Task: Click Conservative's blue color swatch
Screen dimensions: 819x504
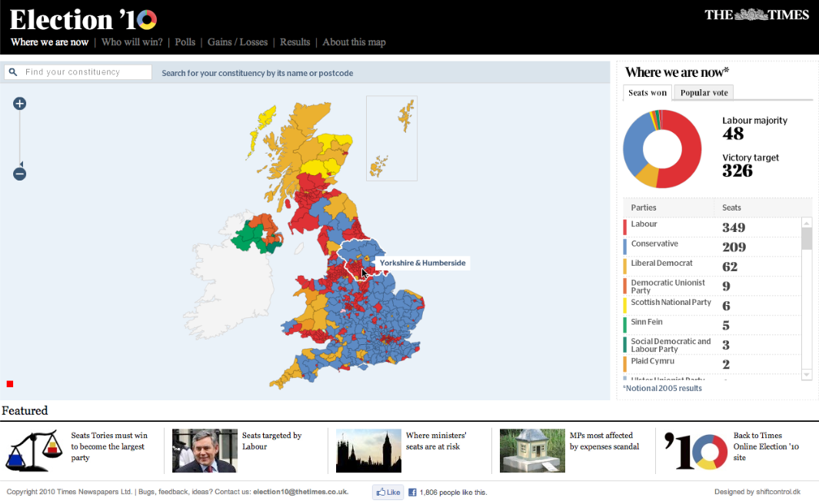Action: pos(624,247)
